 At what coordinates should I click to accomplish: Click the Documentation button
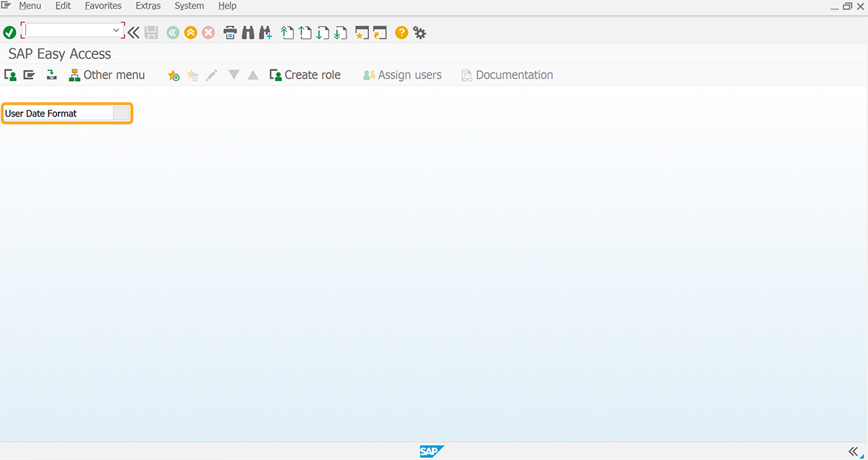tap(507, 74)
